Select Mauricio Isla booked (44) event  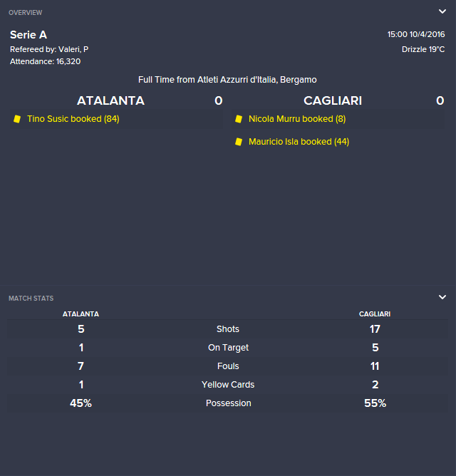point(299,142)
